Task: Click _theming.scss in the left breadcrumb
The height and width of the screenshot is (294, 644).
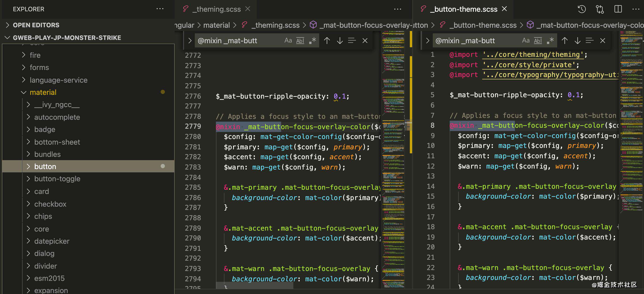Action: (275, 25)
